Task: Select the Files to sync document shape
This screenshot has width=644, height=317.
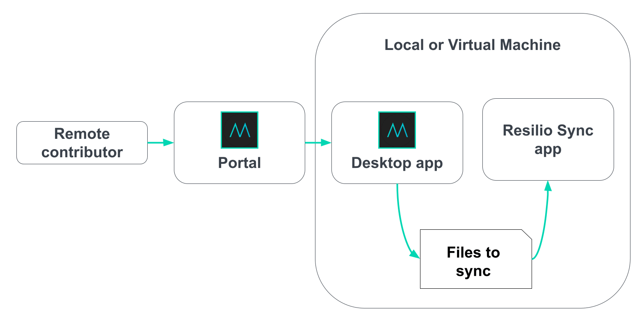Action: click(476, 259)
